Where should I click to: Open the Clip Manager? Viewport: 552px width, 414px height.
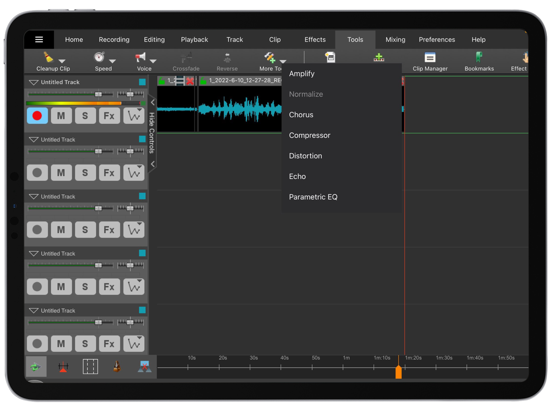click(x=430, y=61)
